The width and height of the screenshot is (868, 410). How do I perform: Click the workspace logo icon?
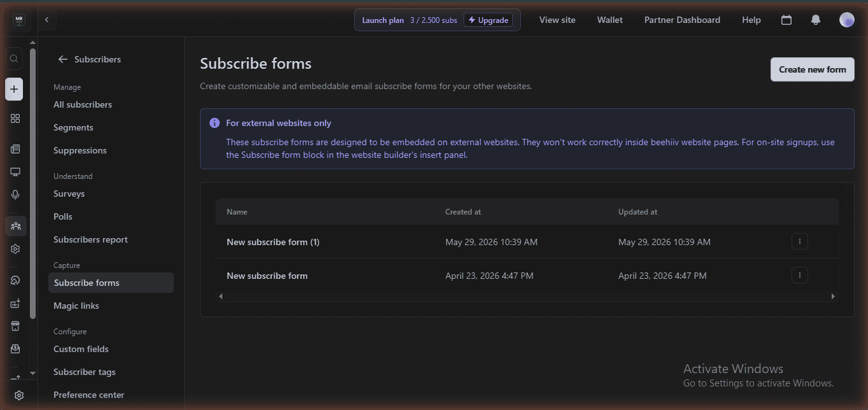(18, 20)
